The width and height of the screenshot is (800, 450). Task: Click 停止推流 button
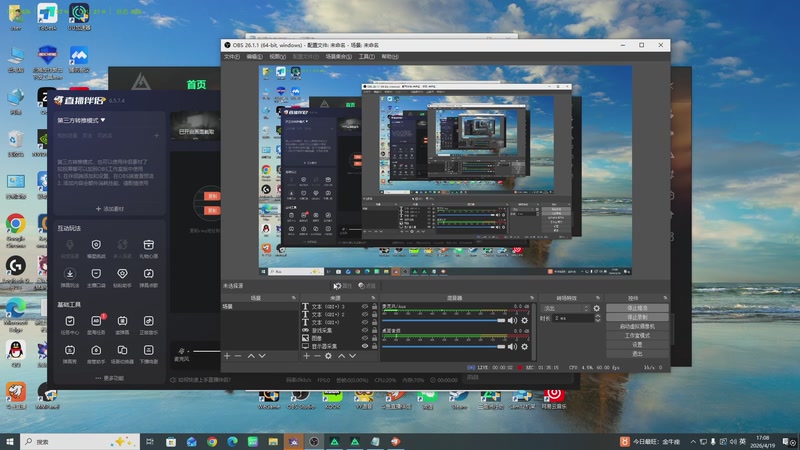click(637, 308)
